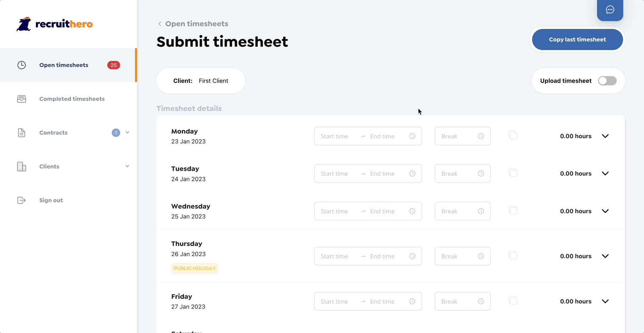Select Completed timesheets in the sidebar
The height and width of the screenshot is (333, 644).
(72, 98)
